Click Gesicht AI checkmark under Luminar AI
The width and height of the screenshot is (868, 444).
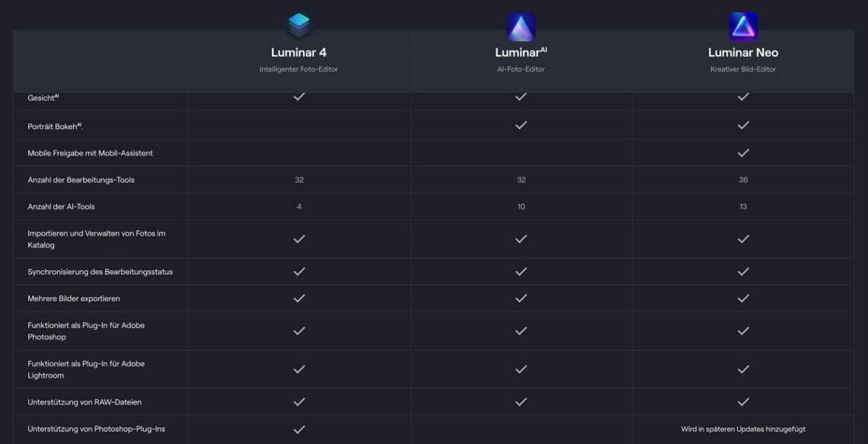tap(521, 96)
